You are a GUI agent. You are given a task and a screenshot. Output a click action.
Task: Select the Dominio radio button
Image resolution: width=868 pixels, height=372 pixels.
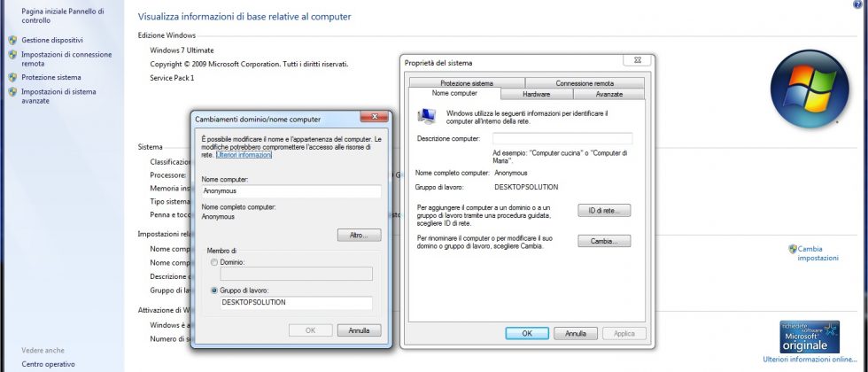click(x=214, y=262)
